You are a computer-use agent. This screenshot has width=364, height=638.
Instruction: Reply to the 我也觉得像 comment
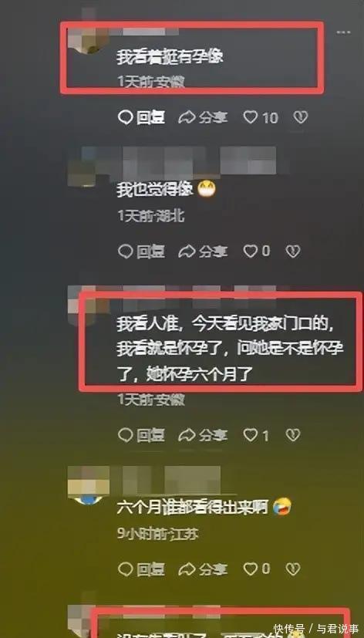(142, 251)
